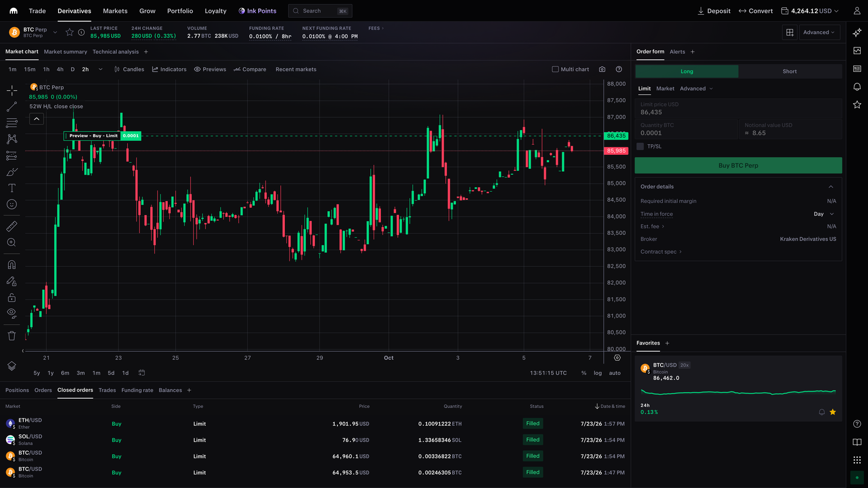This screenshot has height=488, width=868.
Task: Select the ruler measure tool
Action: click(x=11, y=226)
